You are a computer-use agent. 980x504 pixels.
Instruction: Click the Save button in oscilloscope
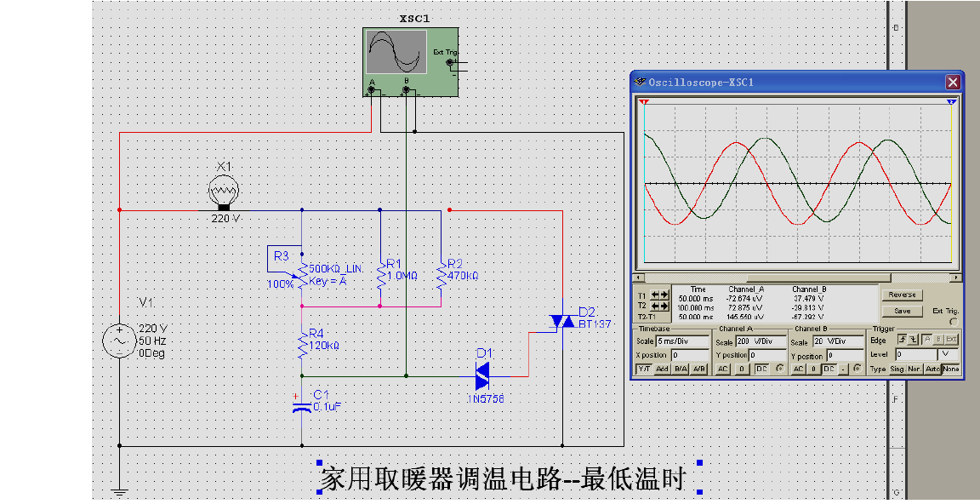coord(903,311)
